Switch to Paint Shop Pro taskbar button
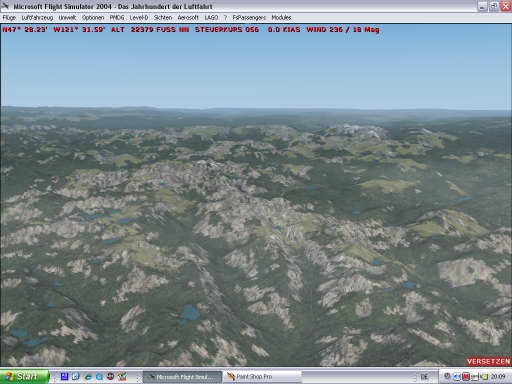The image size is (512, 384). [x=262, y=377]
